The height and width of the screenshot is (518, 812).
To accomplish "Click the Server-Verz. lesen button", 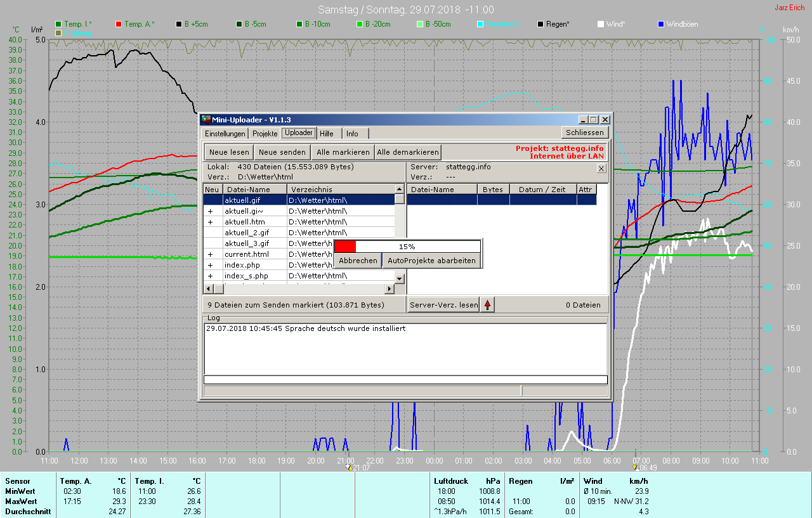I will (x=443, y=305).
